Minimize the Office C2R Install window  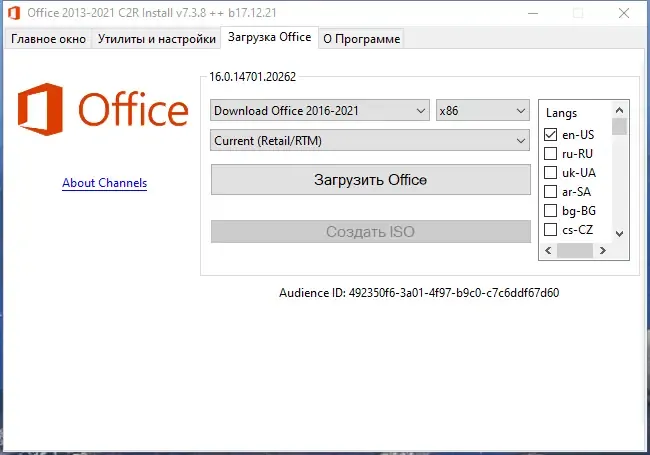click(533, 13)
